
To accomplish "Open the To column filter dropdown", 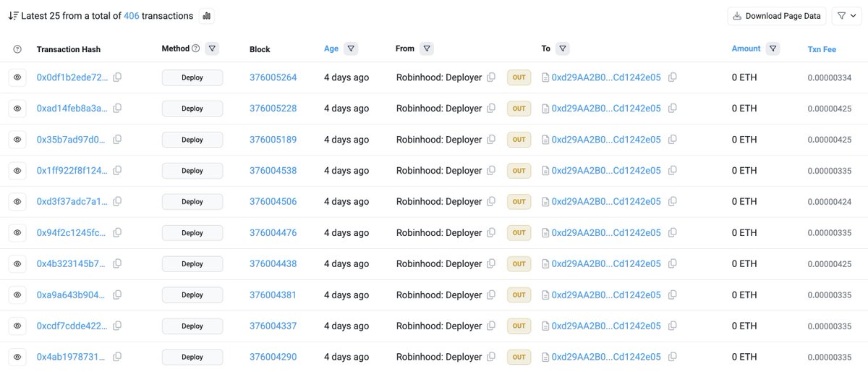I will coord(563,48).
